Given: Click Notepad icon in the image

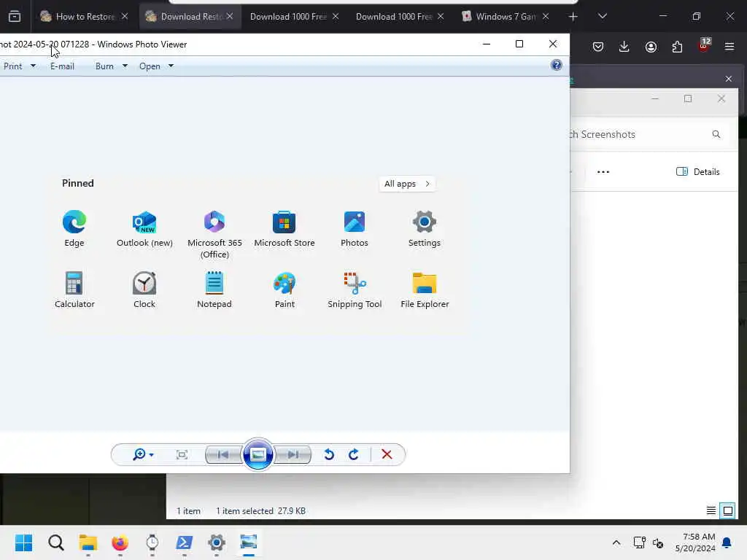Looking at the screenshot, I should 214,284.
